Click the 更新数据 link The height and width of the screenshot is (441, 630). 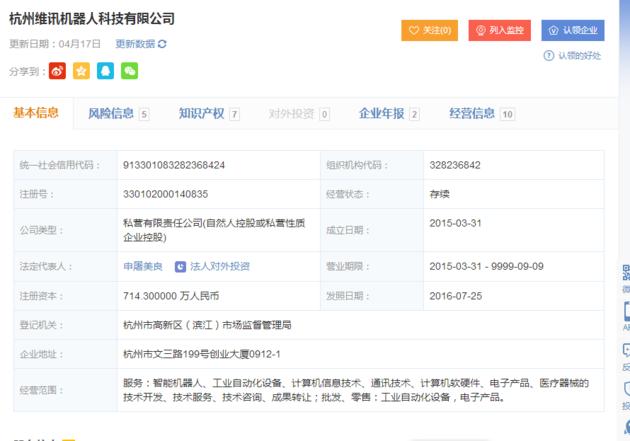pos(135,44)
